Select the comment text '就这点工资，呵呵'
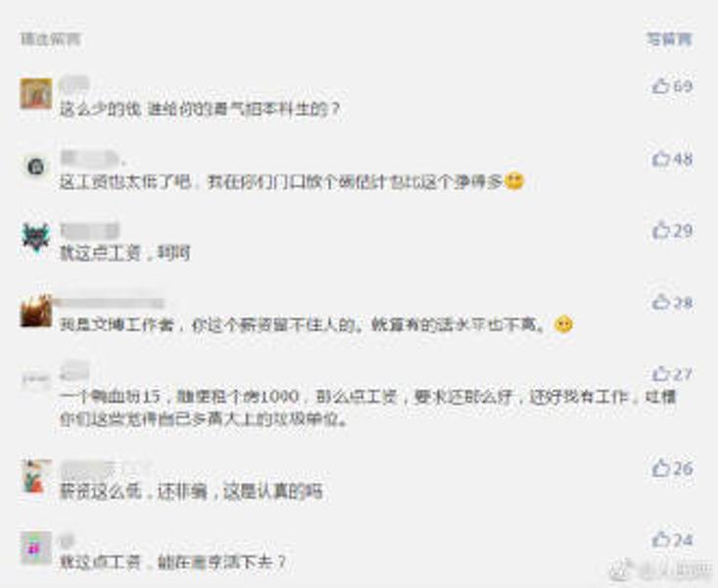The image size is (718, 588). coord(125,253)
